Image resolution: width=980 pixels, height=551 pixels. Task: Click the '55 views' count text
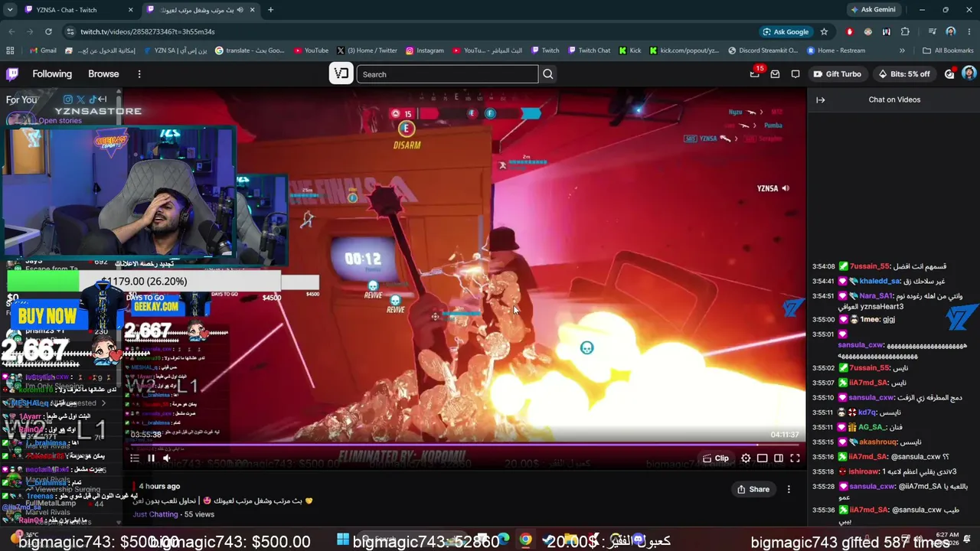(x=199, y=514)
